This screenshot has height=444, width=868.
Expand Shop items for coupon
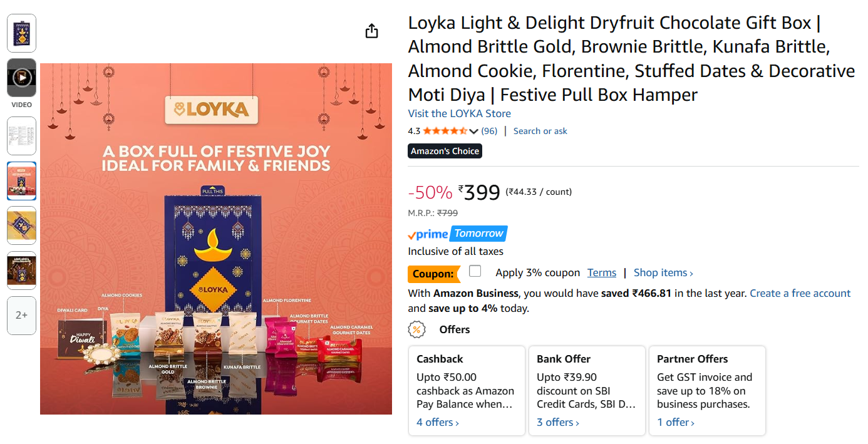[x=663, y=272]
